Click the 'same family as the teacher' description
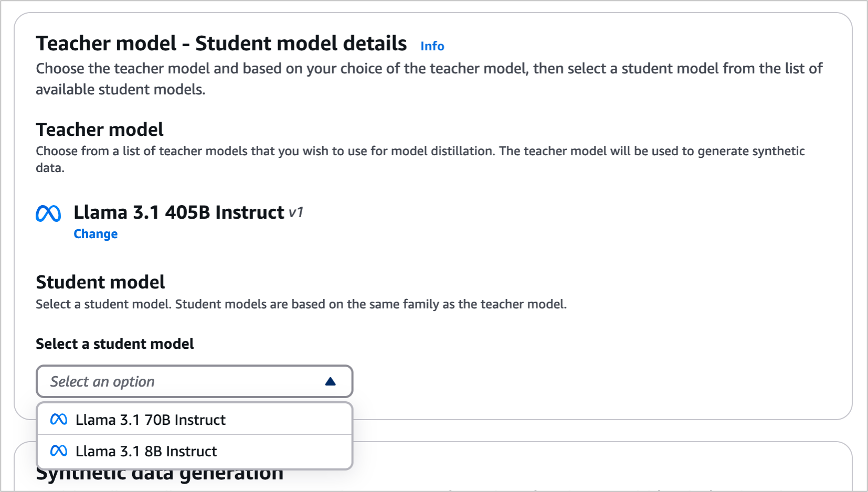Image resolution: width=868 pixels, height=492 pixels. (x=301, y=304)
